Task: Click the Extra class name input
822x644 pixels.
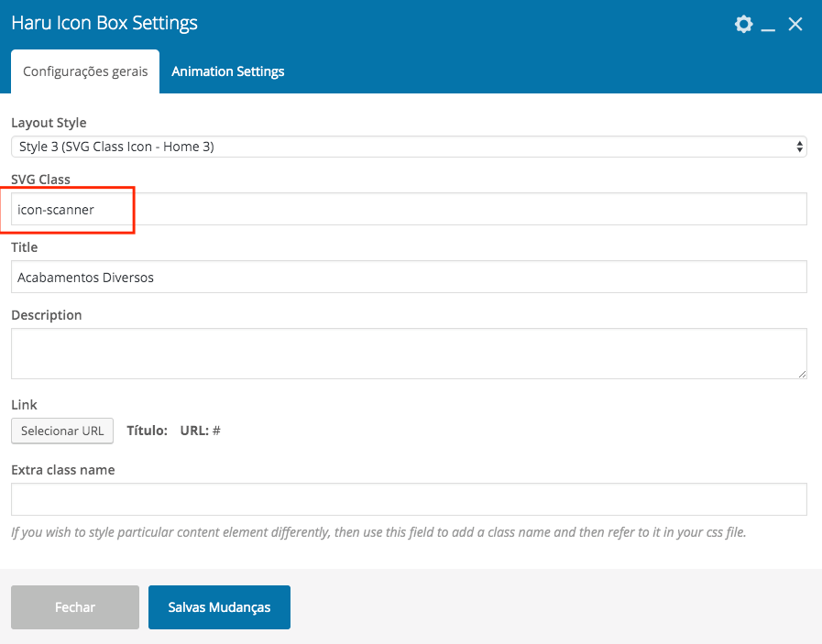Action: (x=409, y=499)
